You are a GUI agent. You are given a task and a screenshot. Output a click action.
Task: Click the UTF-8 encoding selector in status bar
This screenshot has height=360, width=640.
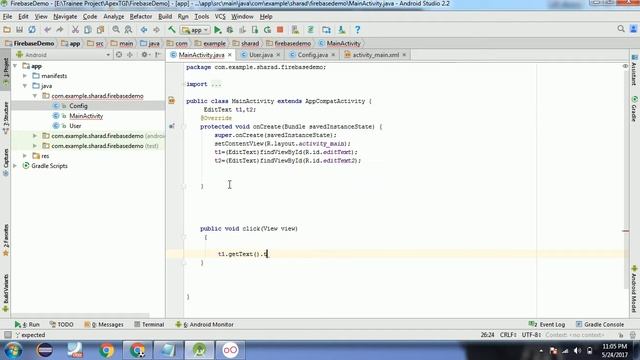pos(531,335)
